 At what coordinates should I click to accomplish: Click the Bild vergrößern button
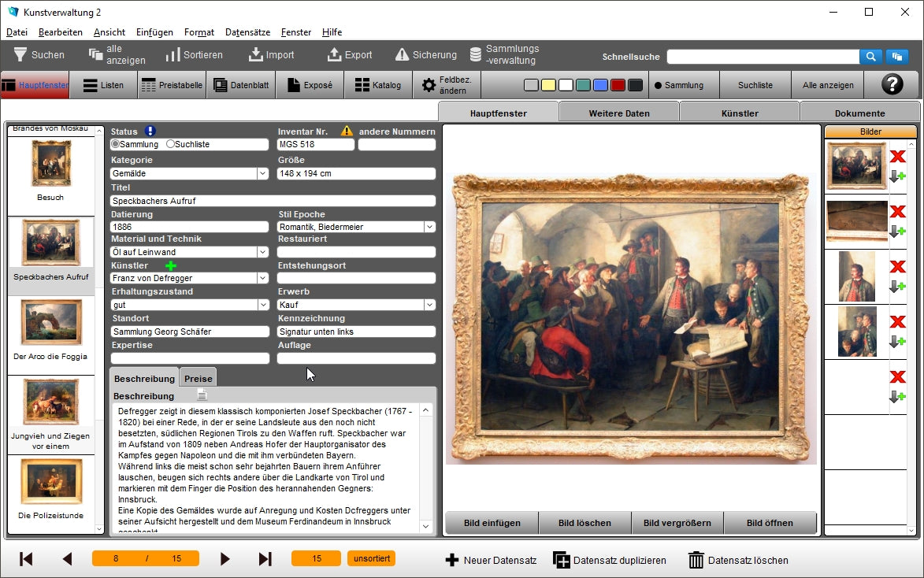coord(677,523)
